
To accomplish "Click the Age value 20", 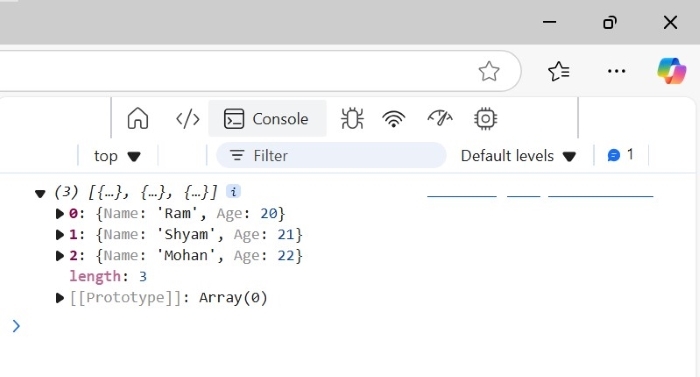I will [269, 214].
